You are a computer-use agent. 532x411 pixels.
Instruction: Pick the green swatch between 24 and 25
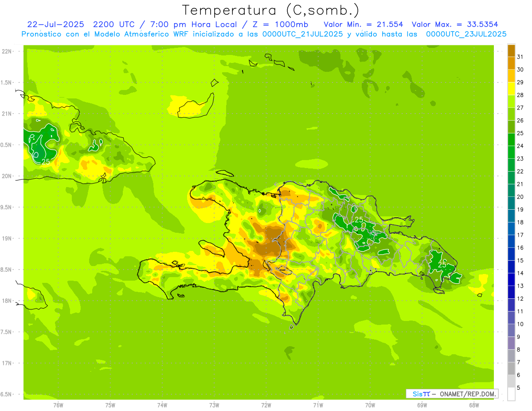[511, 139]
